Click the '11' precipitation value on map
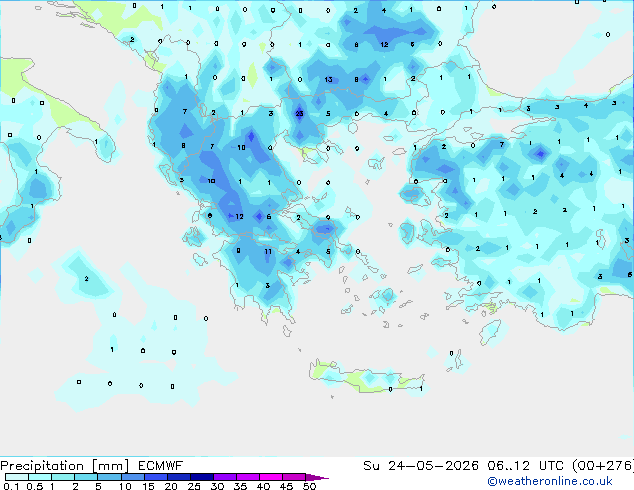This screenshot has width=634, height=490. 268,251
